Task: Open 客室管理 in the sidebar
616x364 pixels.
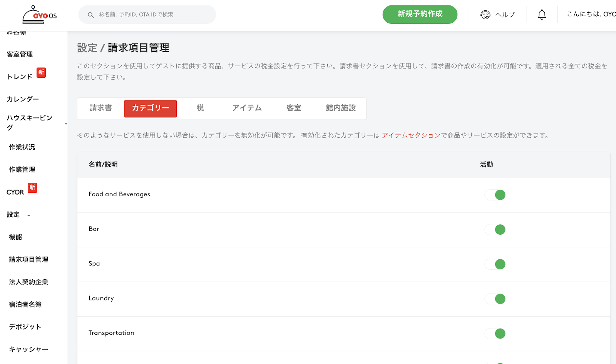Action: click(x=20, y=54)
